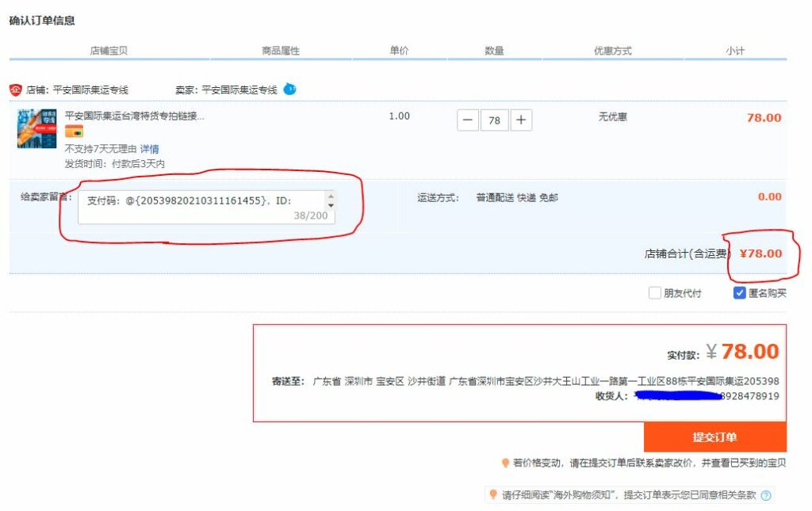Click the 小计 column header
812x511 pixels.
735,51
